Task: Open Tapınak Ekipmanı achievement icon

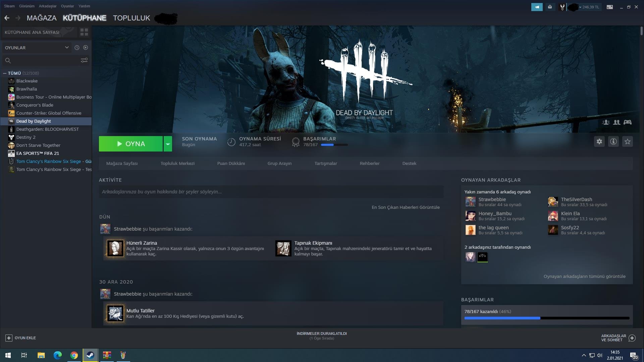Action: tap(283, 248)
